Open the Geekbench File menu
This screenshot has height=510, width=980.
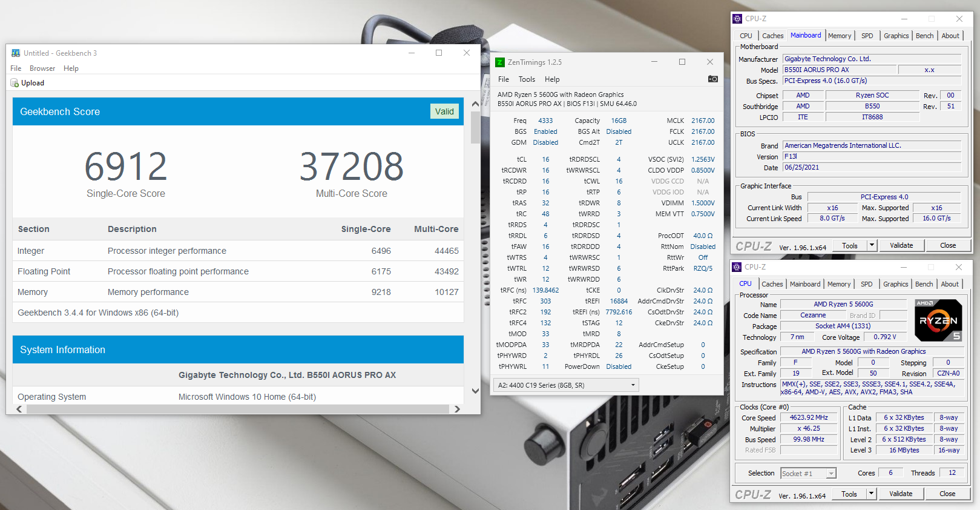(x=16, y=68)
